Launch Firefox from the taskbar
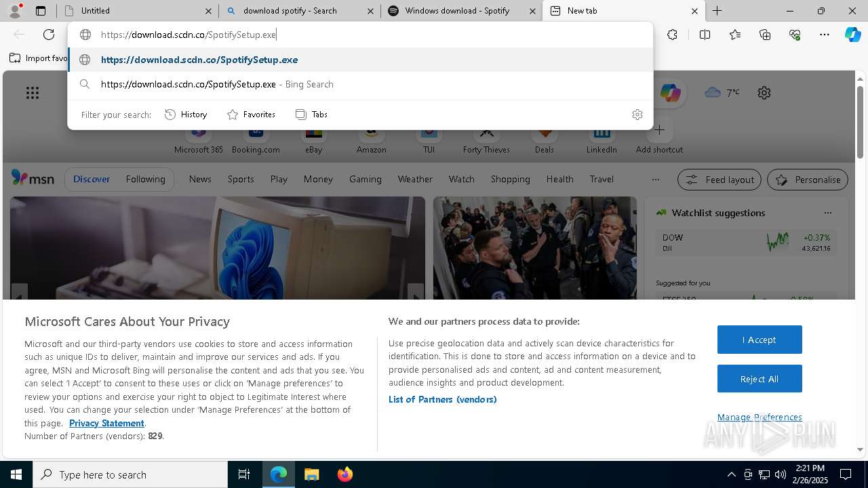This screenshot has height=488, width=868. point(344,474)
